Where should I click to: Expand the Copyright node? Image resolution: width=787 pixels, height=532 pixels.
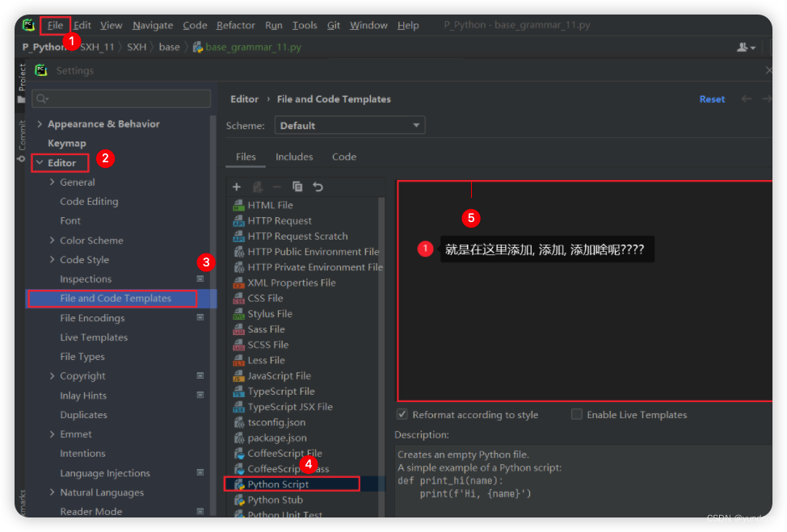[x=53, y=375]
